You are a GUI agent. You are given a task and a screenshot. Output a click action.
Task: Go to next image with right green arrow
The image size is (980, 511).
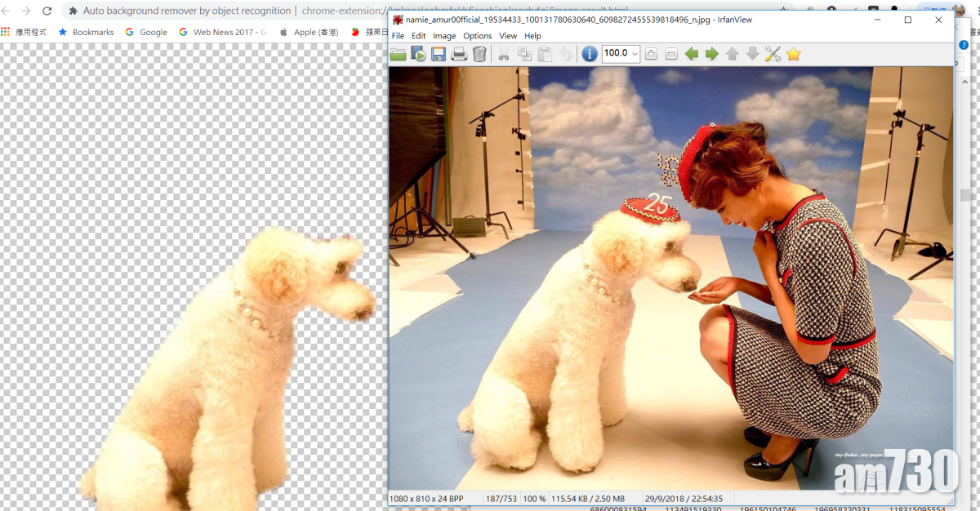click(x=712, y=54)
